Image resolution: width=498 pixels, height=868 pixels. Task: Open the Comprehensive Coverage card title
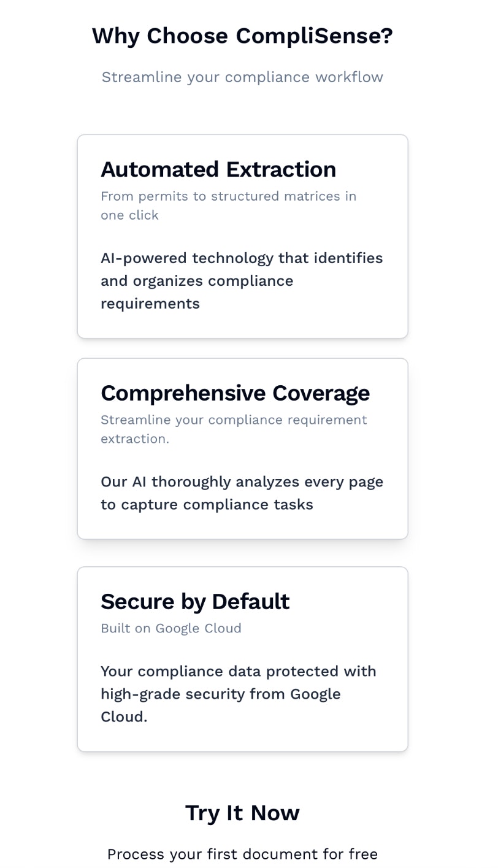(236, 393)
